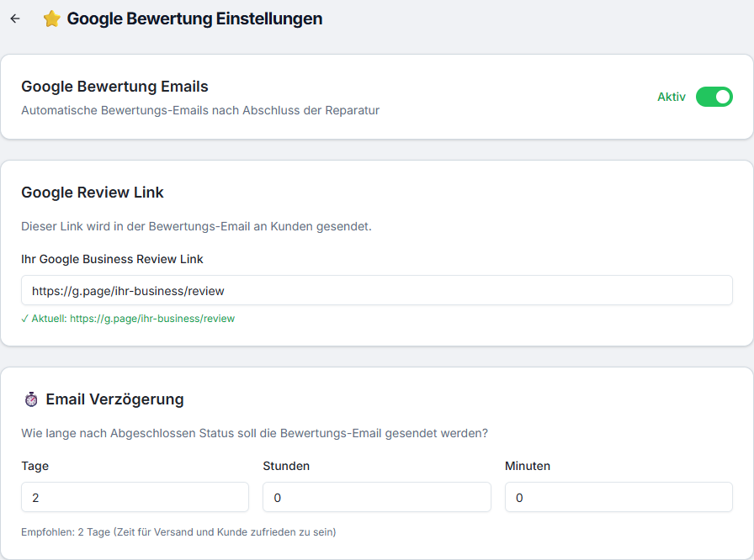Click the 'Wie lange nach Abgeschlossen Status' question

[254, 433]
